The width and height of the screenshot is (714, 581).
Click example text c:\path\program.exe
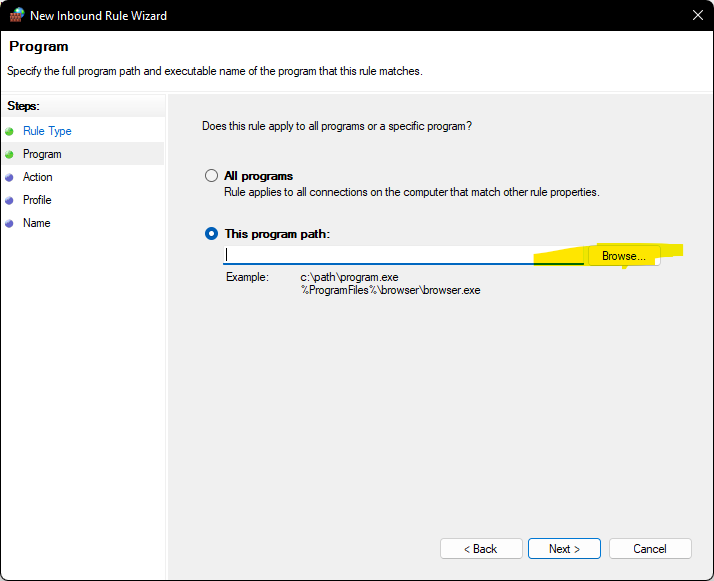click(349, 277)
